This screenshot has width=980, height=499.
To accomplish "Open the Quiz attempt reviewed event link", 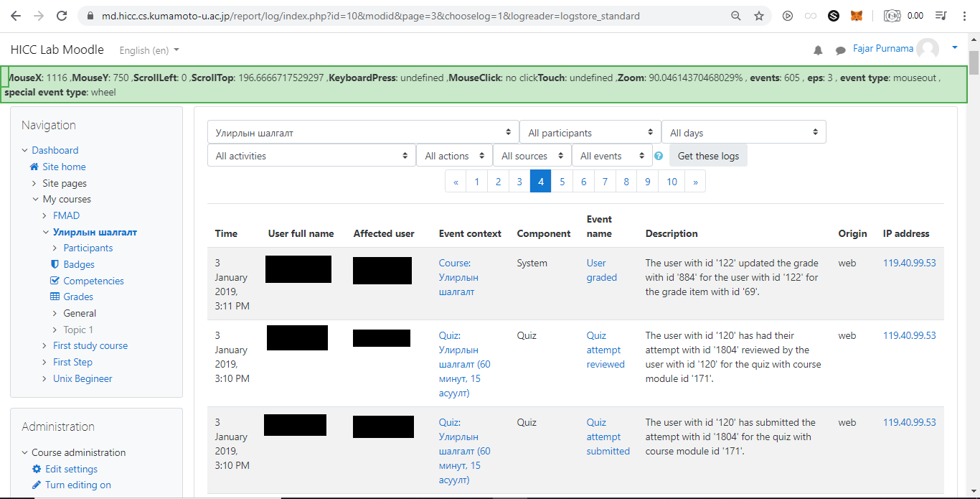I will (606, 350).
